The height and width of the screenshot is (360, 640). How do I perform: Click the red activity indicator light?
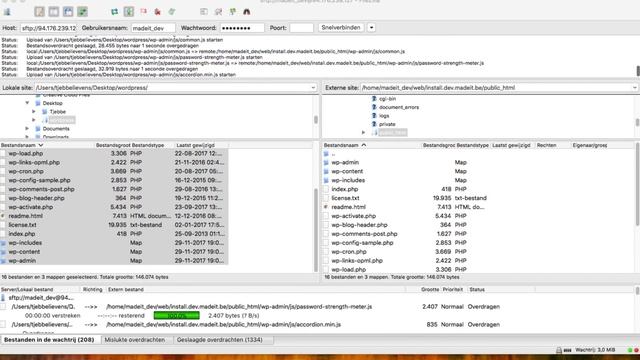(636, 350)
